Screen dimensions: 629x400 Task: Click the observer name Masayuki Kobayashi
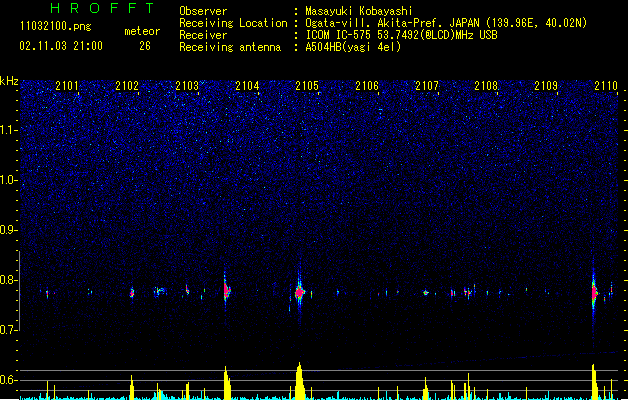point(359,11)
